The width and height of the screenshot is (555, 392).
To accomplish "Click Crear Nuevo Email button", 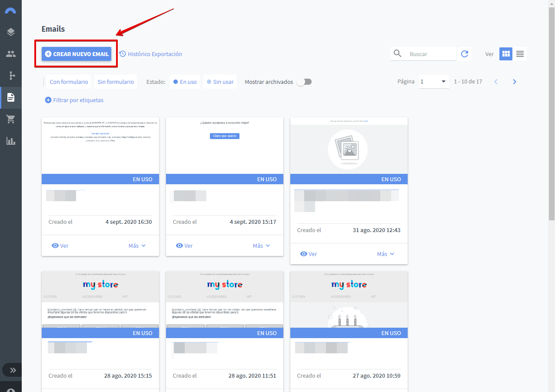I will [76, 54].
